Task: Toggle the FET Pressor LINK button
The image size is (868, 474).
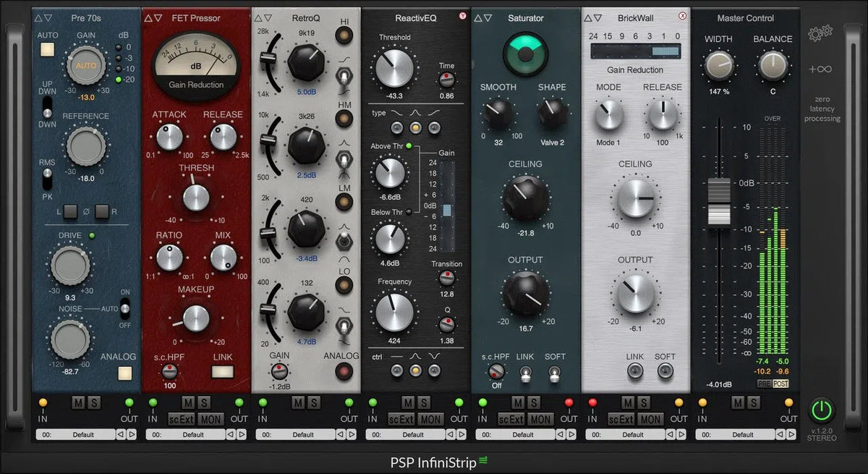Action: [x=223, y=372]
